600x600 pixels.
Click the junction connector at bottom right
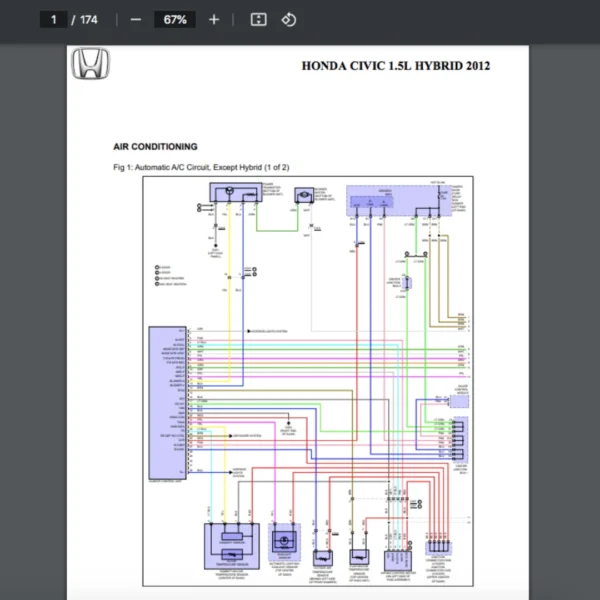point(439,547)
